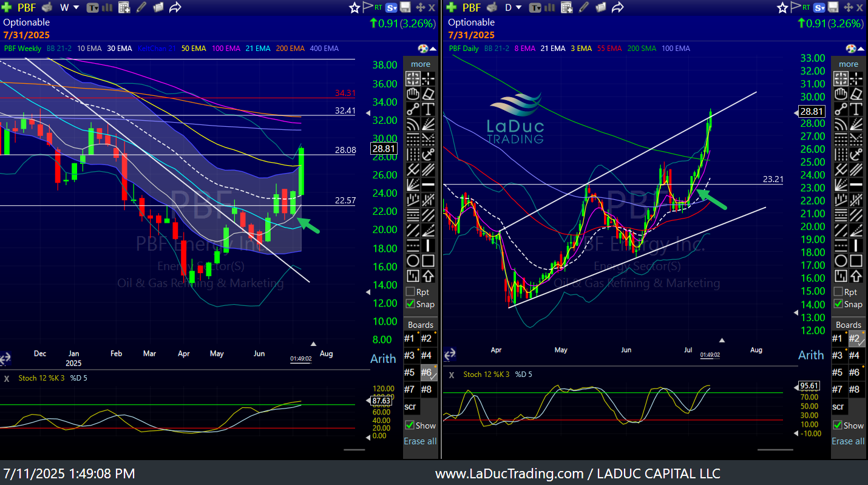Toggle Rpt checkbox in weekly chart toolbox
Screen dimensions: 868x485
point(410,292)
